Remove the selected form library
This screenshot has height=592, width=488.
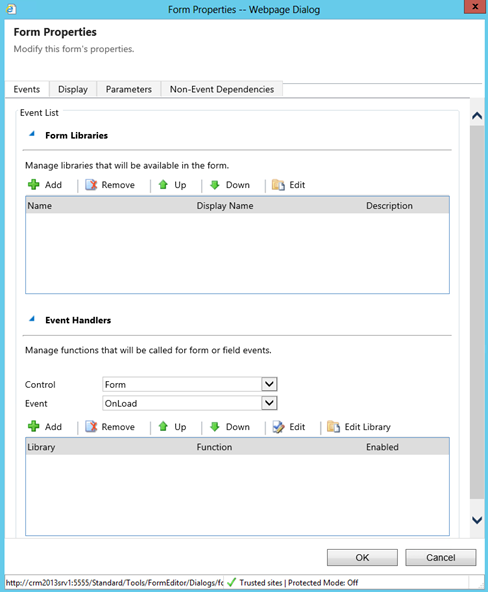tap(110, 185)
